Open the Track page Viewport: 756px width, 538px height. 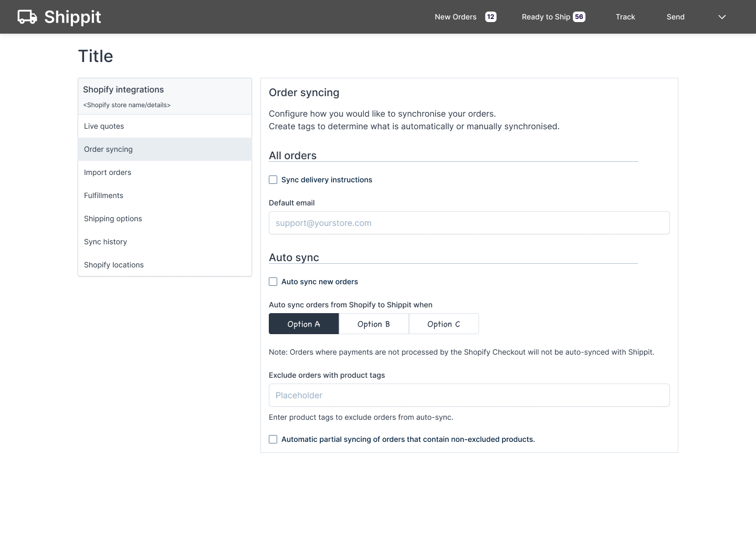click(x=625, y=17)
